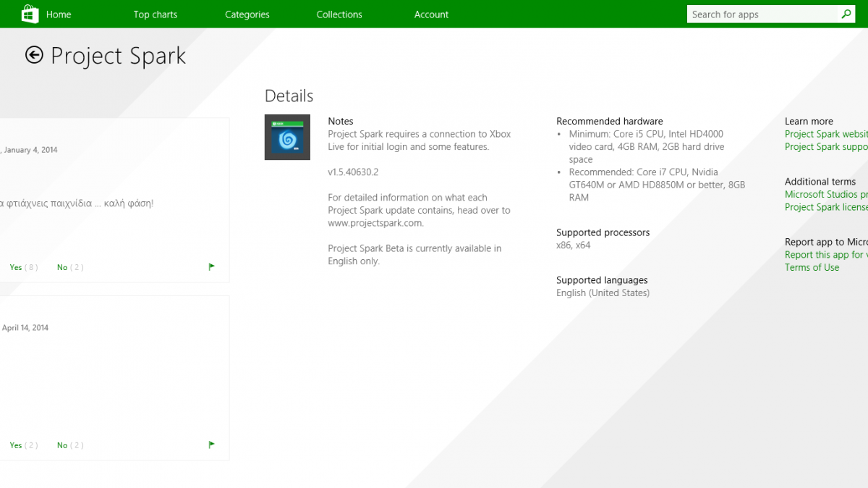Image resolution: width=868 pixels, height=488 pixels.
Task: Click the English (United States) language value
Action: pyautogui.click(x=603, y=293)
